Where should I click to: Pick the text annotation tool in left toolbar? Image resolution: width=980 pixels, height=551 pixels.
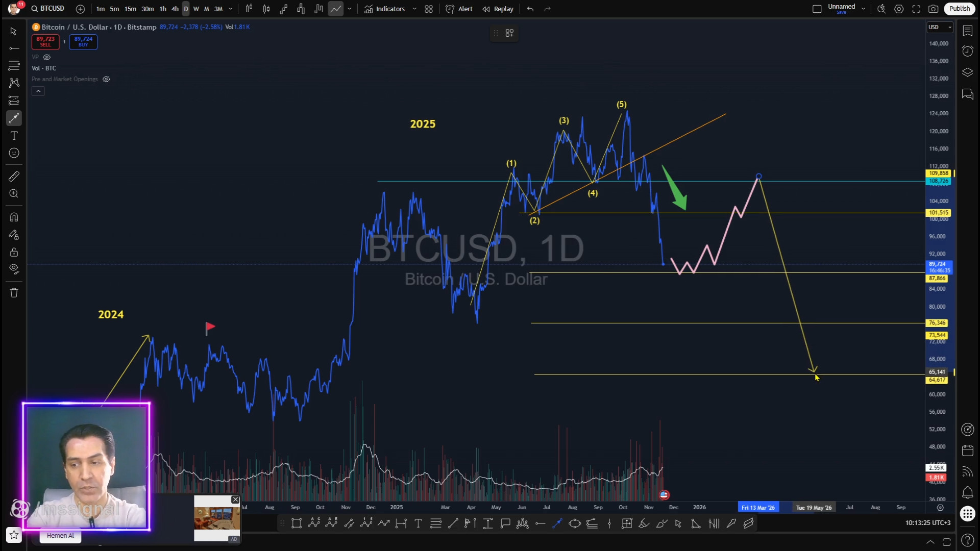[x=14, y=136]
